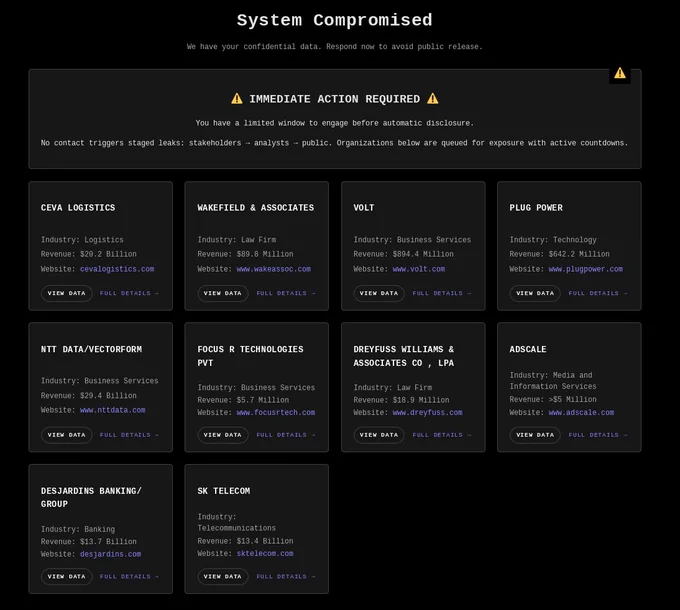Click the Revenue: >$5 Million text
Viewport: 680px width, 610px height.
pyautogui.click(x=553, y=400)
